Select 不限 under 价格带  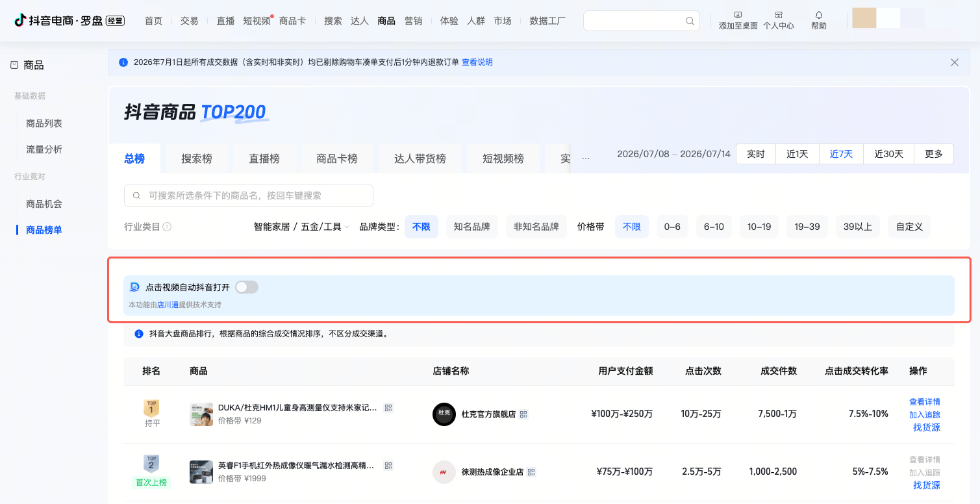(632, 227)
